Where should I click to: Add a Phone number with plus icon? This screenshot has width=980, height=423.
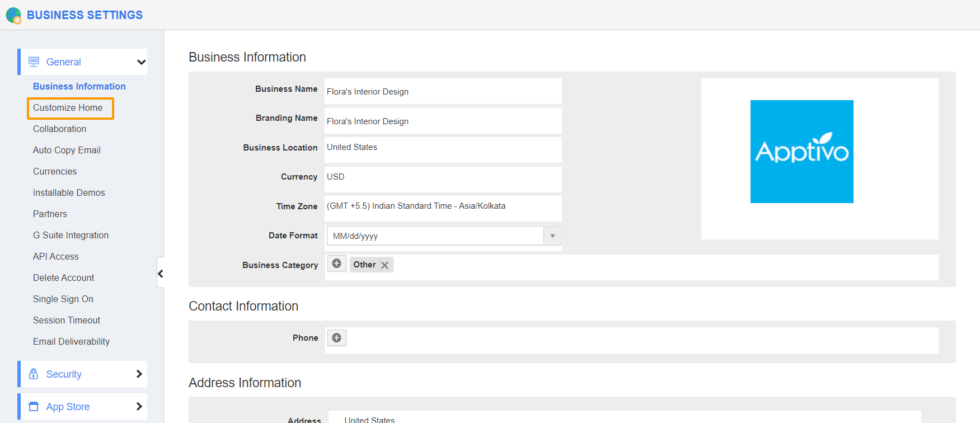pos(336,337)
